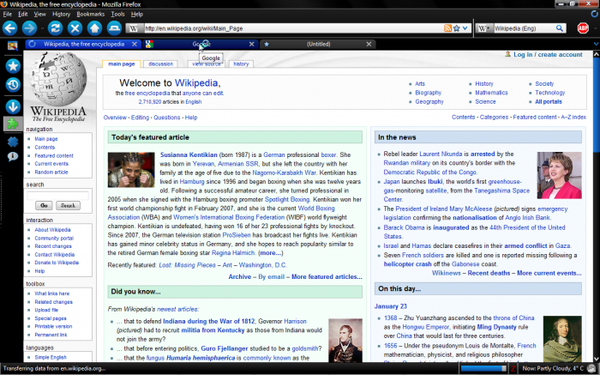Select the Wikipedia discussion page tab
Image resolution: width=600 pixels, height=375 pixels.
(161, 64)
